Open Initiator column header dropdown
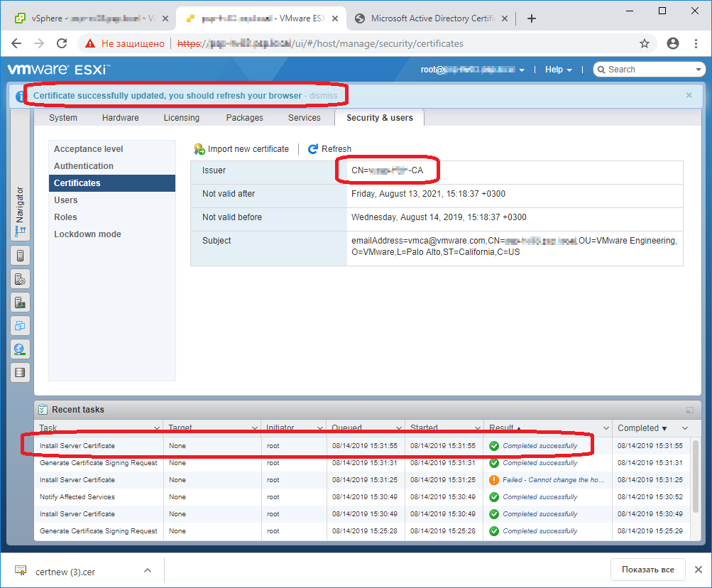The width and height of the screenshot is (712, 588). point(319,428)
